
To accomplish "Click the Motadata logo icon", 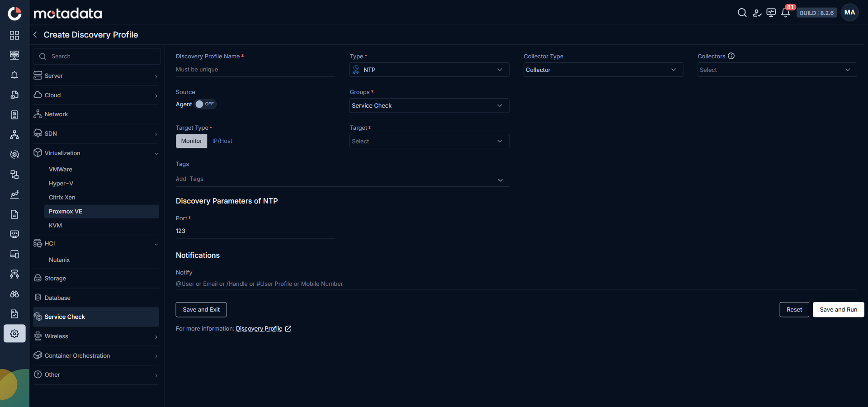I will click(14, 14).
